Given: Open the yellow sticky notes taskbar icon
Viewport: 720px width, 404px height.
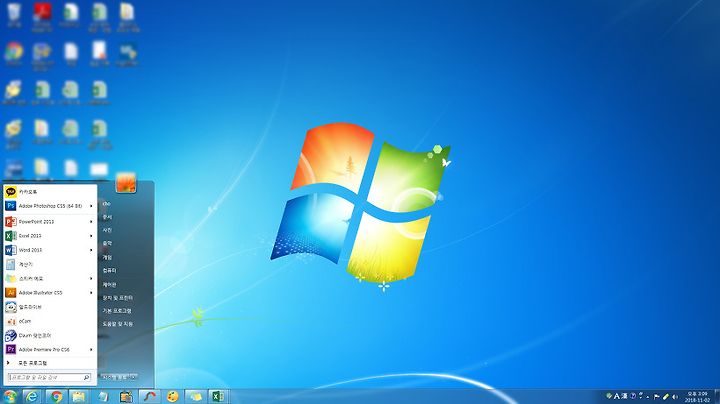Looking at the screenshot, I should point(196,396).
